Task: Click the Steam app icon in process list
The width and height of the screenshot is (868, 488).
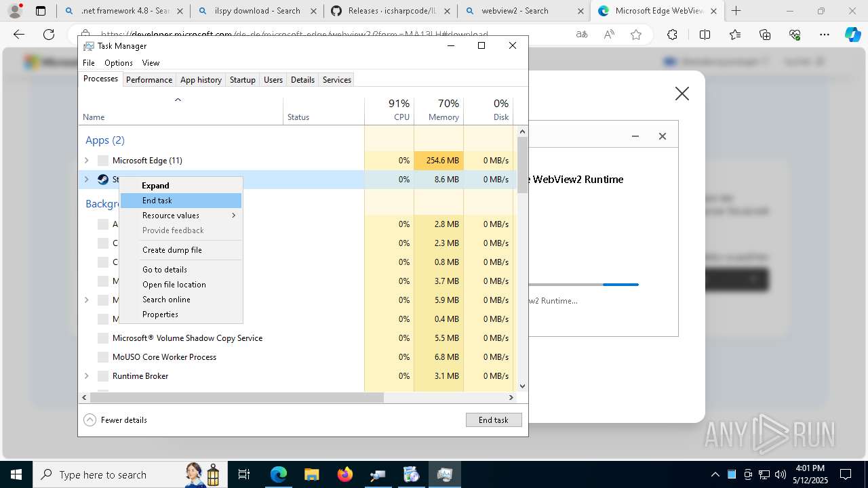Action: pyautogui.click(x=103, y=180)
